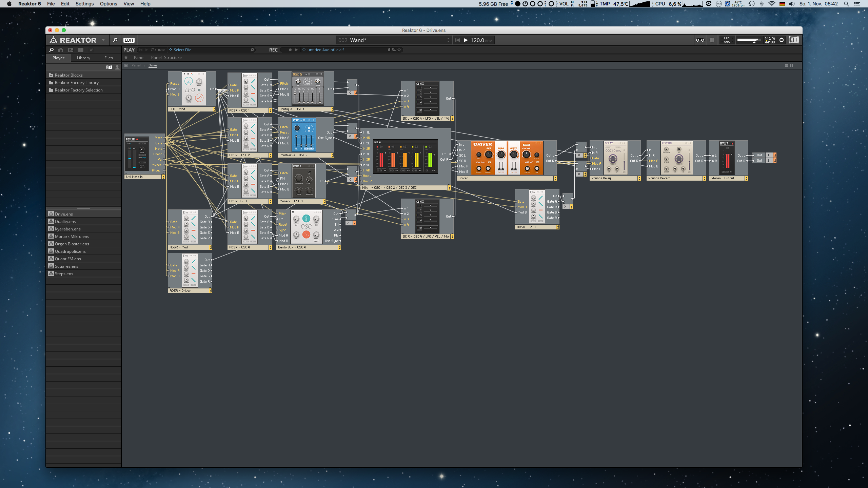This screenshot has width=868, height=488.
Task: Toggle the player AUTO button
Action: point(161,50)
